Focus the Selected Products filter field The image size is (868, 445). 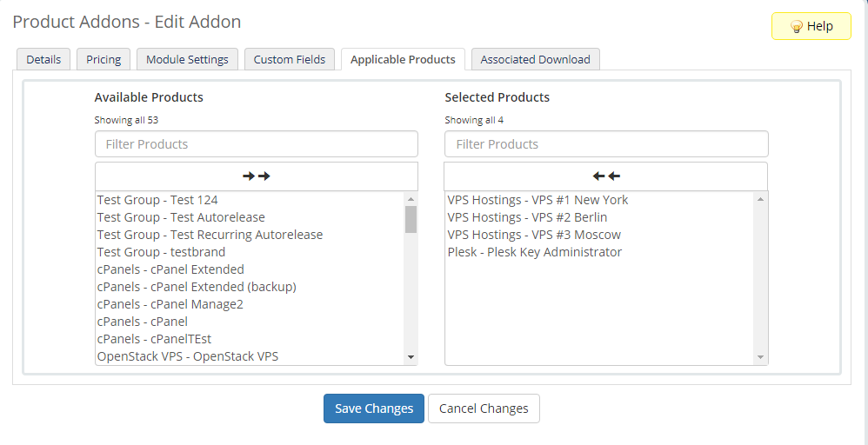coord(606,144)
